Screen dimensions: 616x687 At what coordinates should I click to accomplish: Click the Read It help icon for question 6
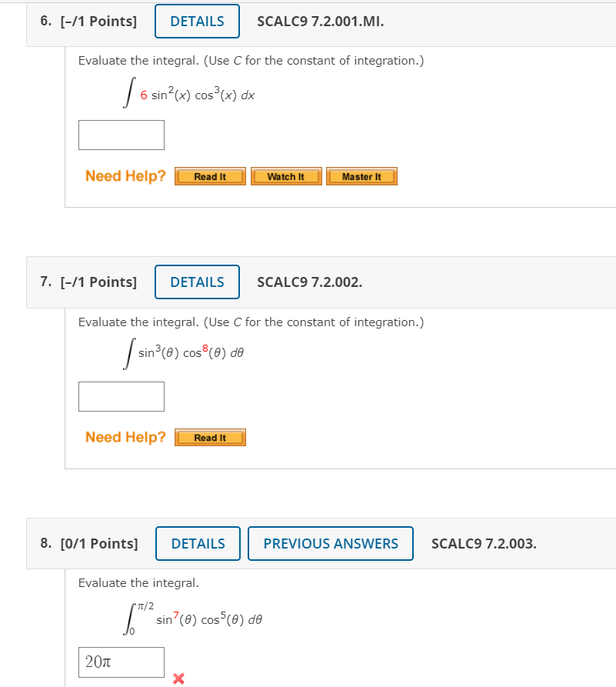click(210, 175)
